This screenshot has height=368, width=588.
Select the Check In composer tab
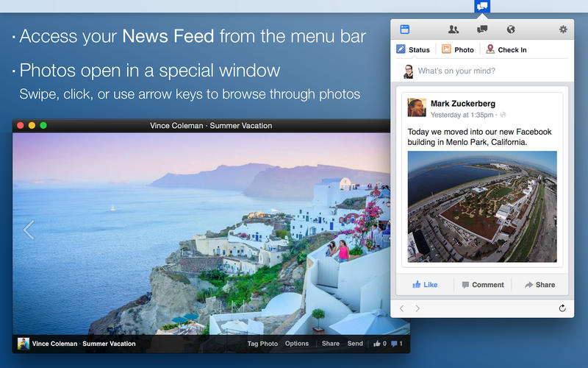pos(506,49)
